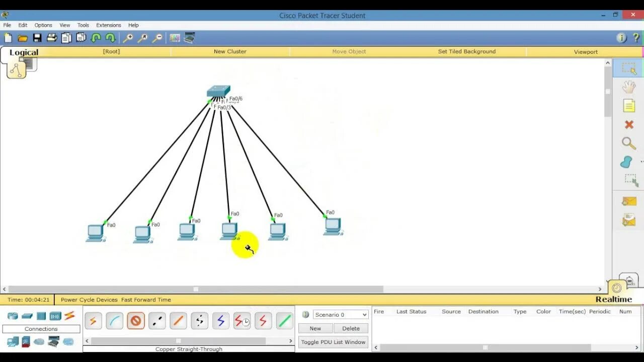Click Power Cycle Devices
Image resolution: width=644 pixels, height=362 pixels.
89,300
